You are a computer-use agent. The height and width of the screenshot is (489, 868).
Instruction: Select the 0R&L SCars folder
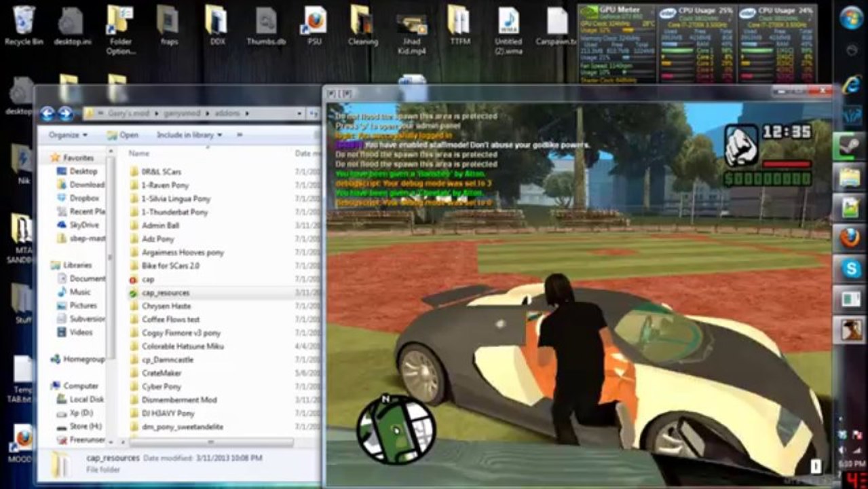pyautogui.click(x=155, y=172)
